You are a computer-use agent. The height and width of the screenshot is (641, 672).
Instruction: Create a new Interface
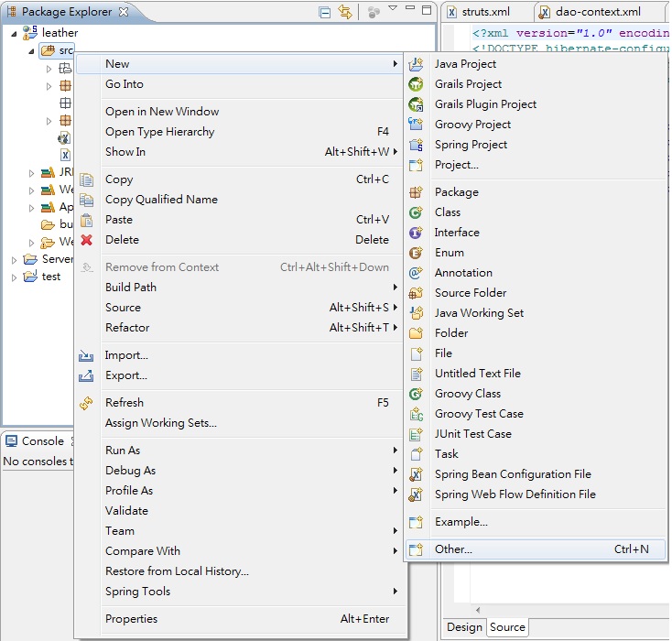point(456,233)
